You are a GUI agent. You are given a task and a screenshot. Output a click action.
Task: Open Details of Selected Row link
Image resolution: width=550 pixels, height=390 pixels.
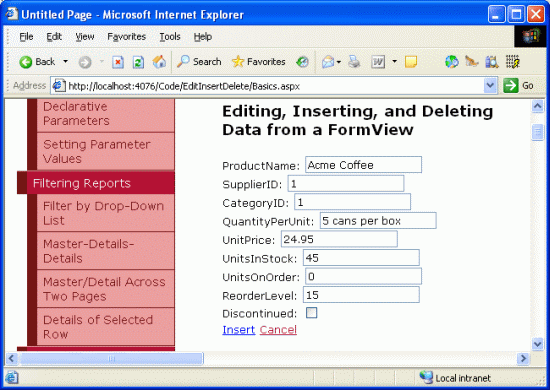tap(106, 327)
